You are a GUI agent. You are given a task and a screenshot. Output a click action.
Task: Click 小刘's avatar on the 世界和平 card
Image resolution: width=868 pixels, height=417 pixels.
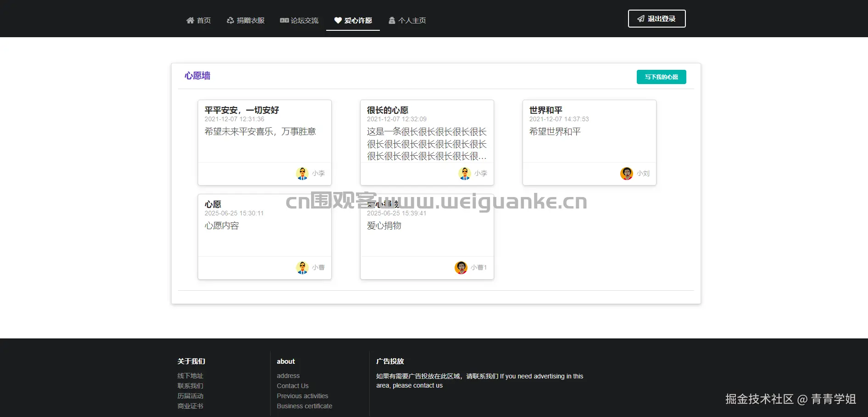627,174
